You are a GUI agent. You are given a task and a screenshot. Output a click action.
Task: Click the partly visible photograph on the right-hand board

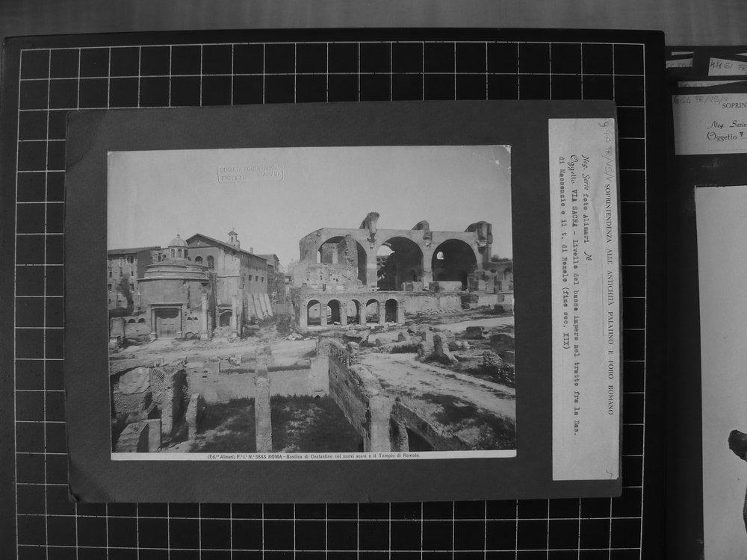[720, 373]
